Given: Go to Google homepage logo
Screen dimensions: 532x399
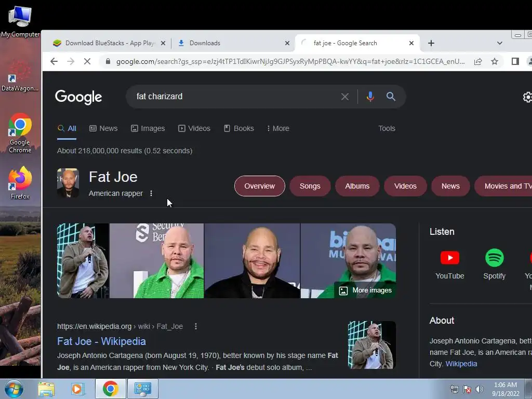Looking at the screenshot, I should [78, 97].
